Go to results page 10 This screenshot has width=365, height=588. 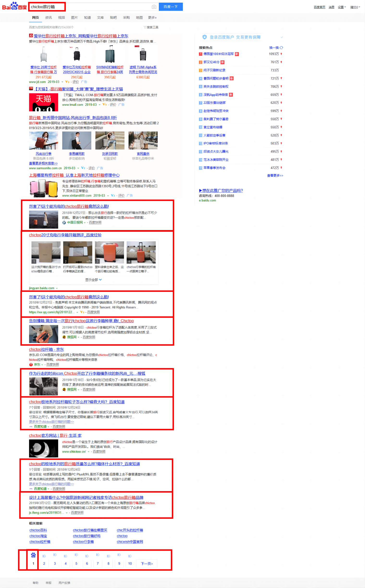pos(130,563)
